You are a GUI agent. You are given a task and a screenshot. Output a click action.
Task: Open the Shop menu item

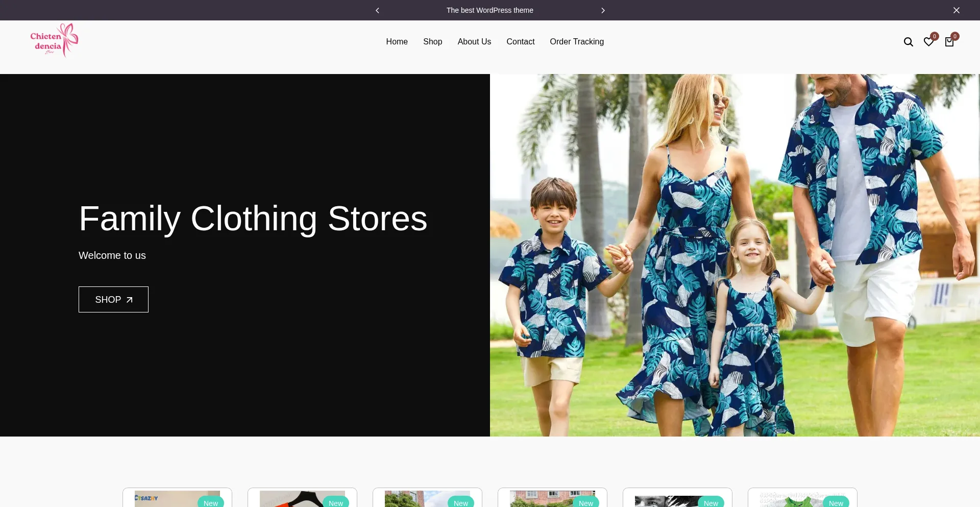[x=432, y=42]
